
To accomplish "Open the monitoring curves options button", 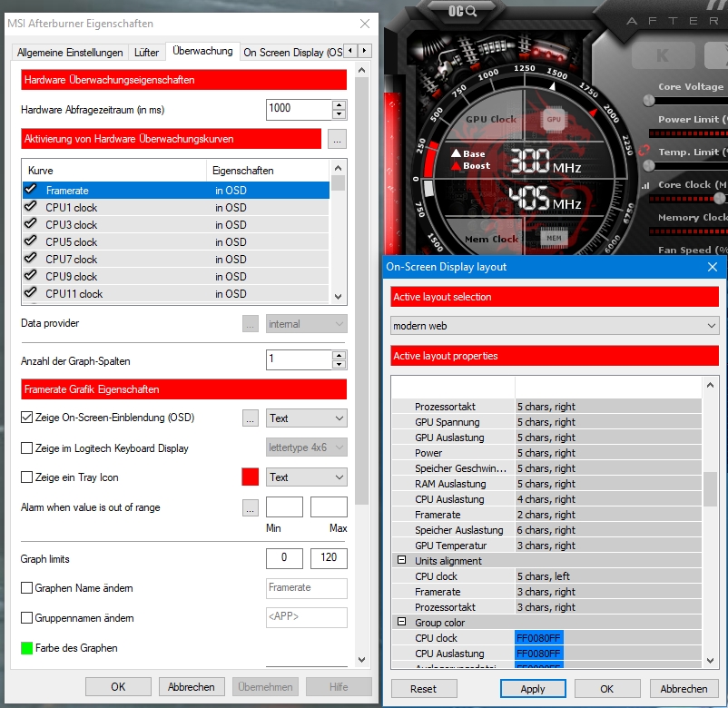I will (x=337, y=139).
